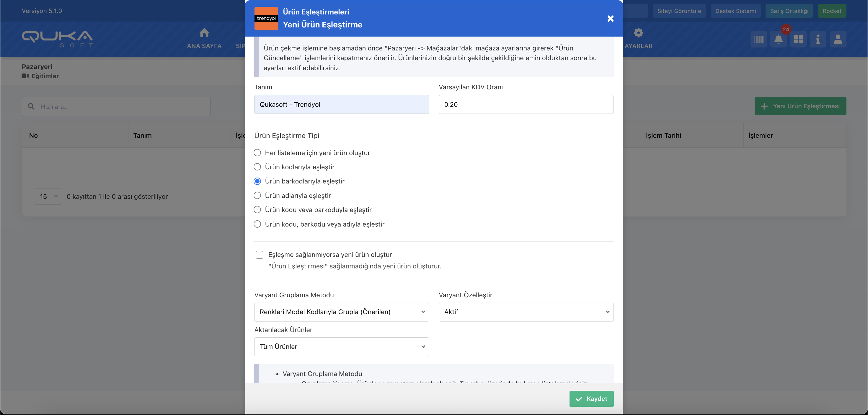Click the Varsayılan KDV Oranı field
868x415 pixels.
pyautogui.click(x=526, y=104)
